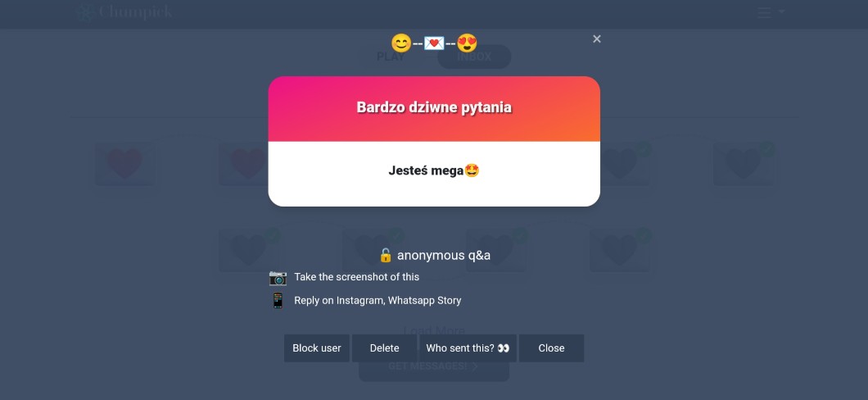
Task: Delete this anonymous message
Action: pos(384,348)
